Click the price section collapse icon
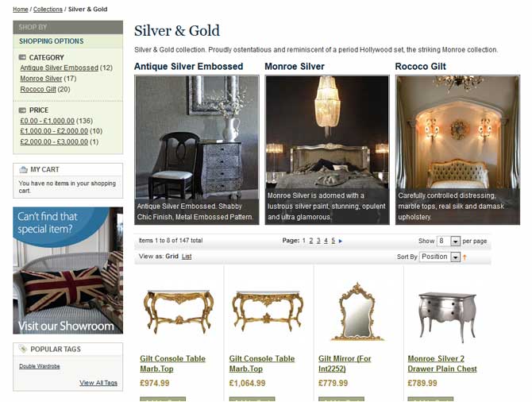Image resolution: width=532 pixels, height=402 pixels. pos(22,110)
